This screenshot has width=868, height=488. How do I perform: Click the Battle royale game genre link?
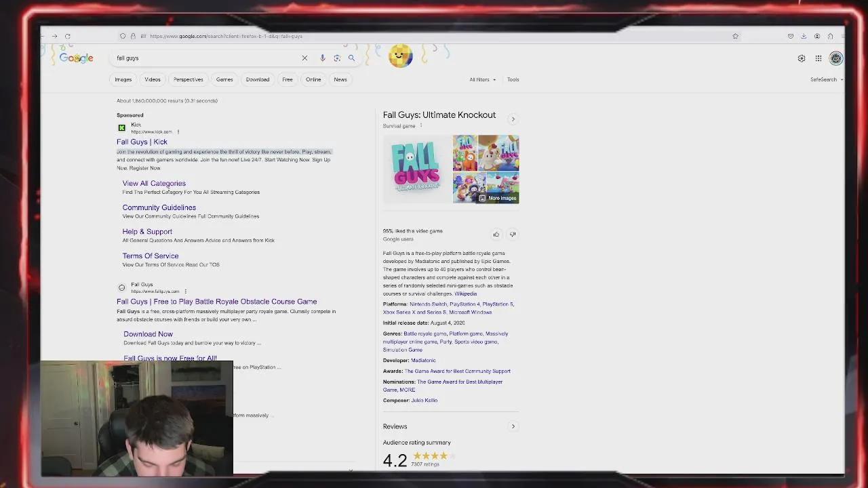(425, 333)
